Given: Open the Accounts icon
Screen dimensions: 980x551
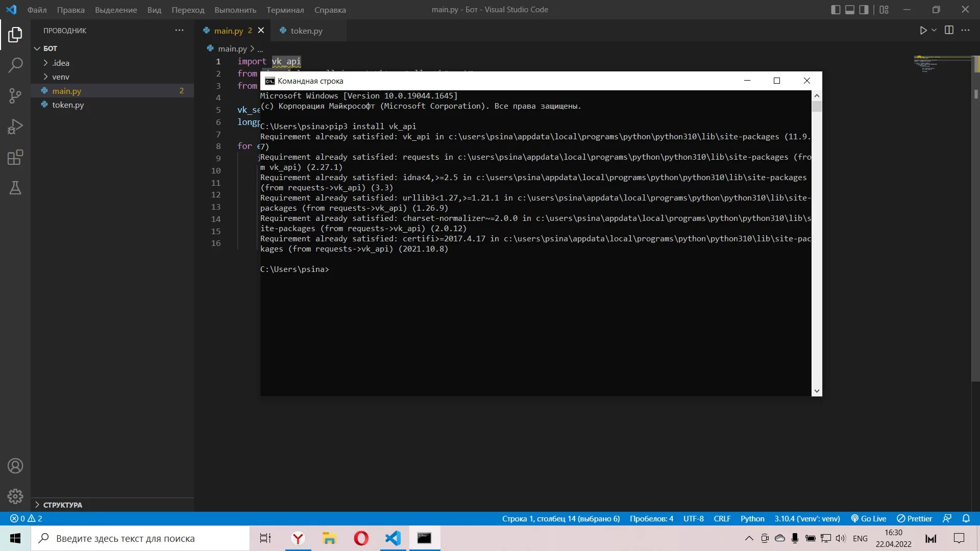Looking at the screenshot, I should (x=15, y=466).
